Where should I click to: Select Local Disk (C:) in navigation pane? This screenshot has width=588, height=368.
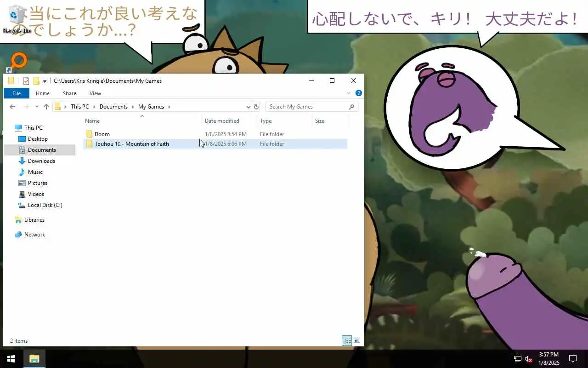click(45, 205)
